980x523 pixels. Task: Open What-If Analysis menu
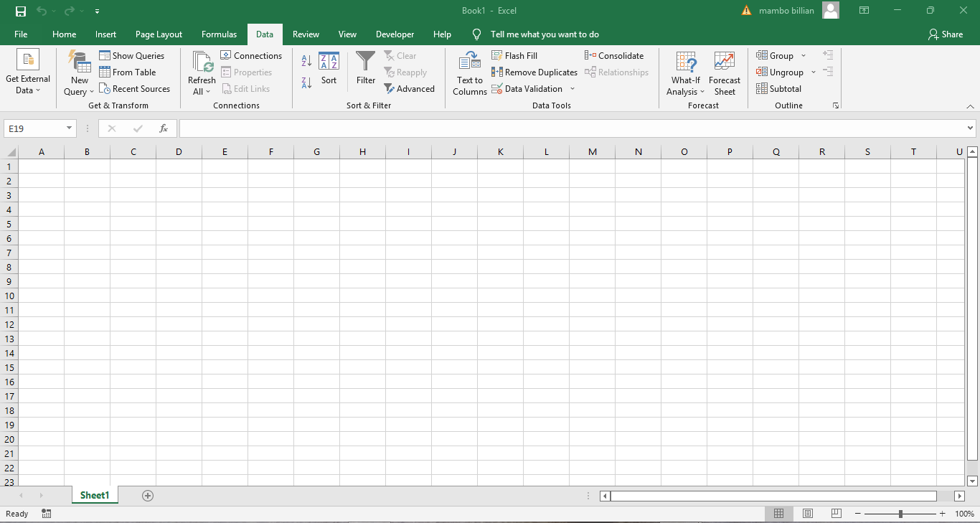(686, 72)
